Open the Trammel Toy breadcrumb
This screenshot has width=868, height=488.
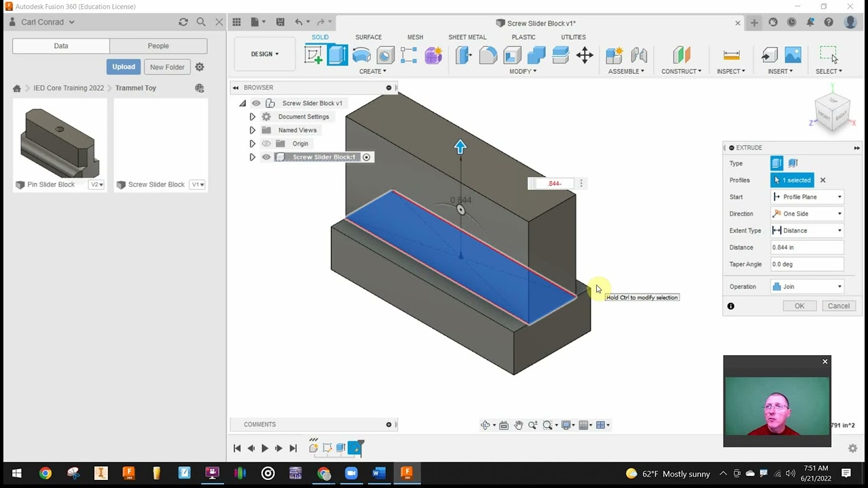(136, 88)
